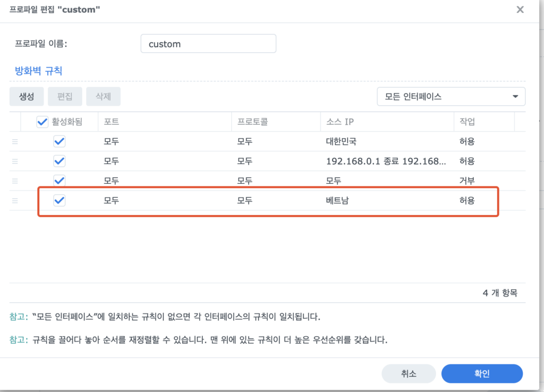The image size is (544, 392).
Task: Click 허용 in the 베트남 row
Action: 467,200
